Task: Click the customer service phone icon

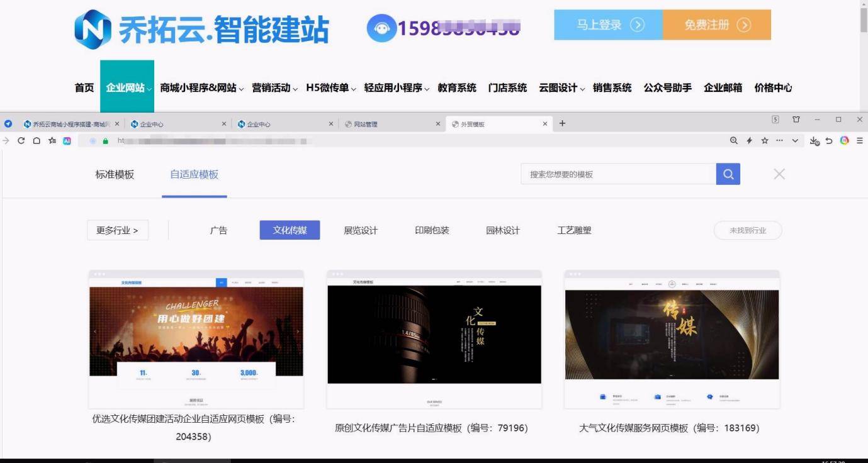Action: (x=381, y=28)
